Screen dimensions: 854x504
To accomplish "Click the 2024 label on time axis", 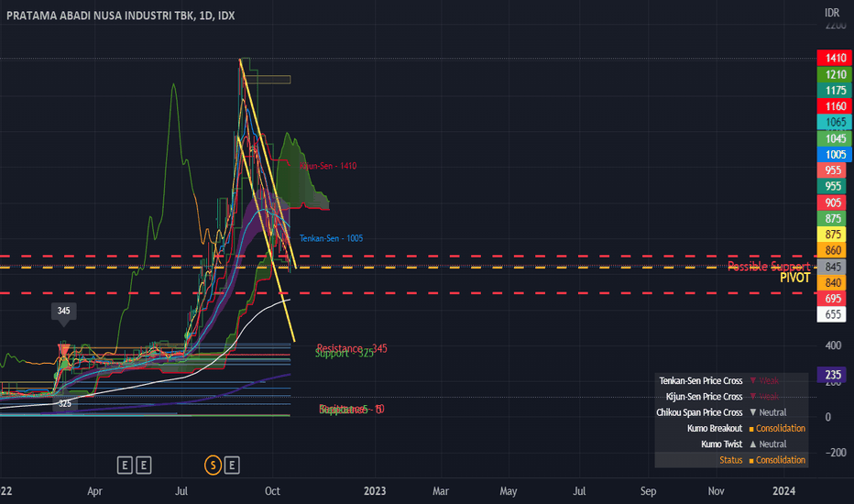I will point(783,491).
